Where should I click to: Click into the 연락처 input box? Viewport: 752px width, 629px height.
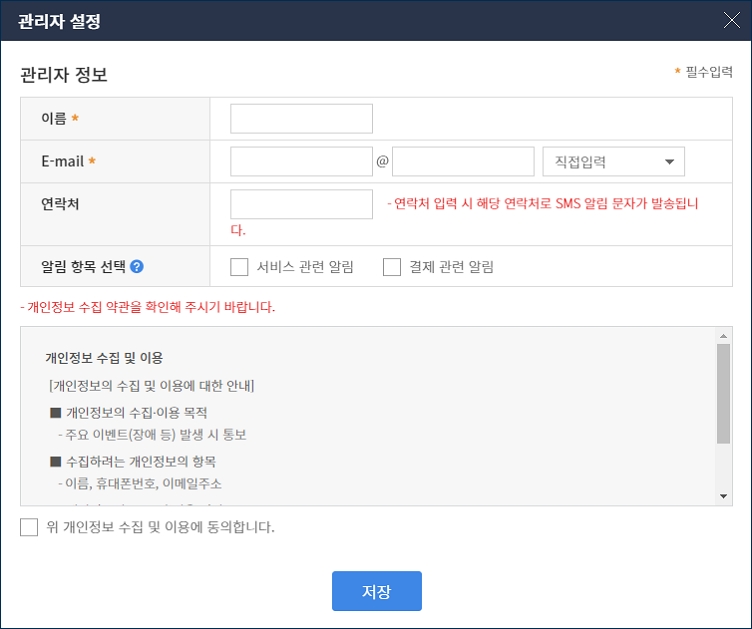[x=301, y=205]
